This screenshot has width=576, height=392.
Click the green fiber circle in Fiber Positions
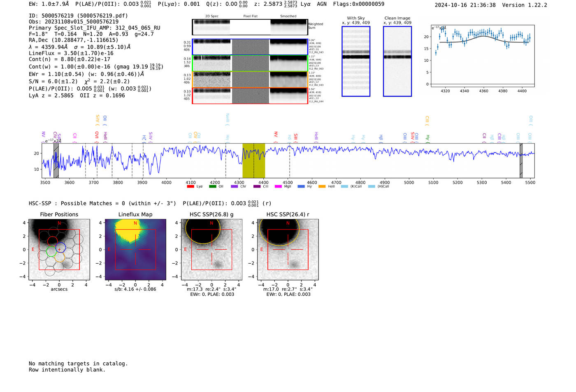tap(51, 251)
